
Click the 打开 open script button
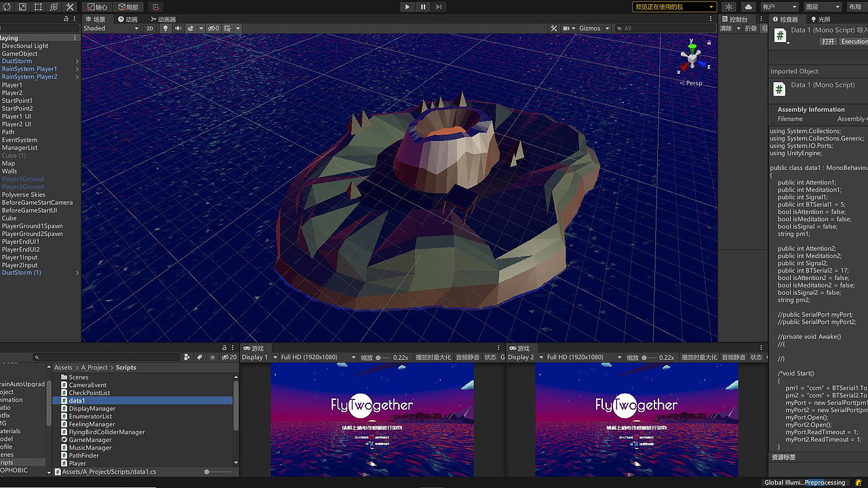click(x=828, y=41)
